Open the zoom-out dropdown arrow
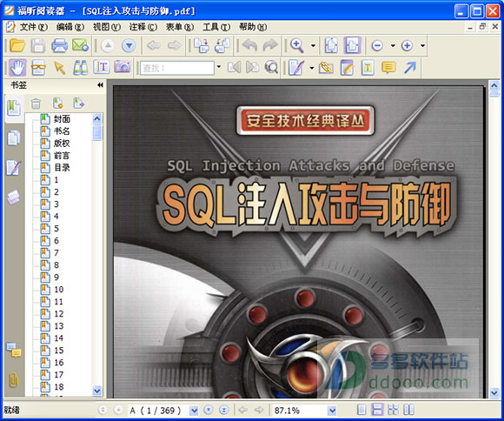The width and height of the screenshot is (504, 421). [393, 45]
